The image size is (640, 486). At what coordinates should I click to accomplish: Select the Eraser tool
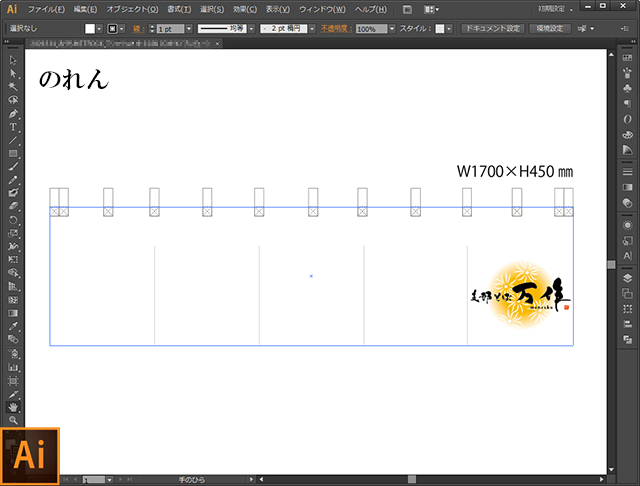coord(13,206)
